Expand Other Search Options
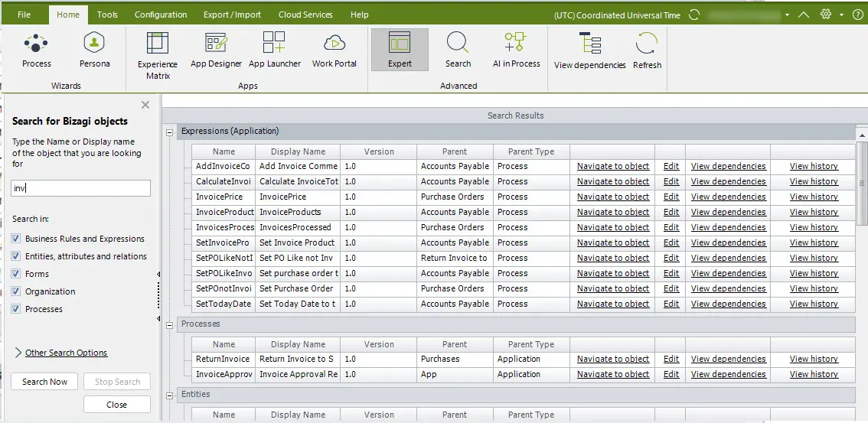Screen dimensions: 868x423 pyautogui.click(x=66, y=353)
